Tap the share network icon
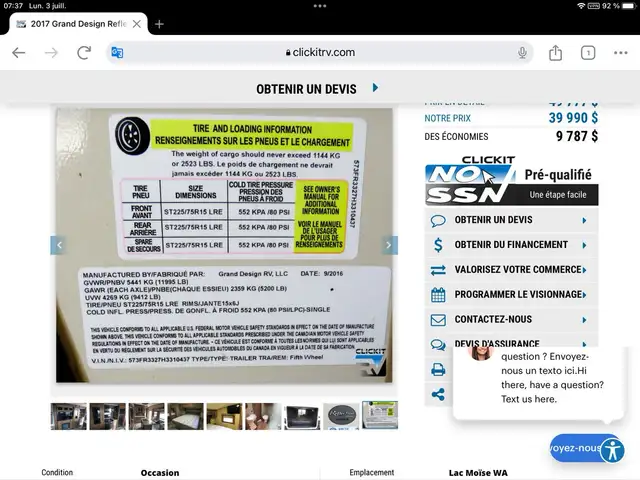 pos(438,395)
